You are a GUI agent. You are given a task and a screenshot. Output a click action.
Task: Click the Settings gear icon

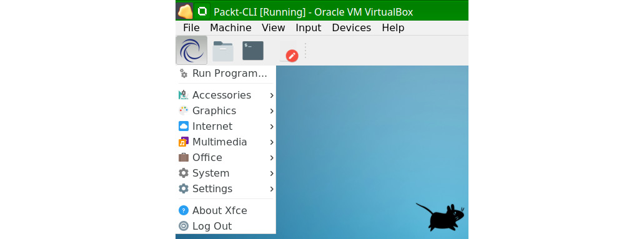pos(184,188)
